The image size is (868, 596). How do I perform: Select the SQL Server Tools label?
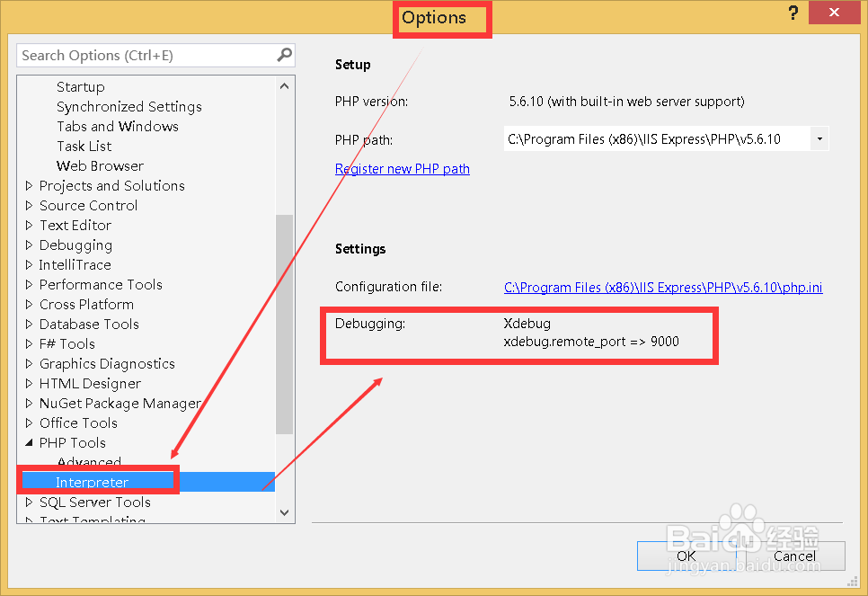(x=94, y=503)
